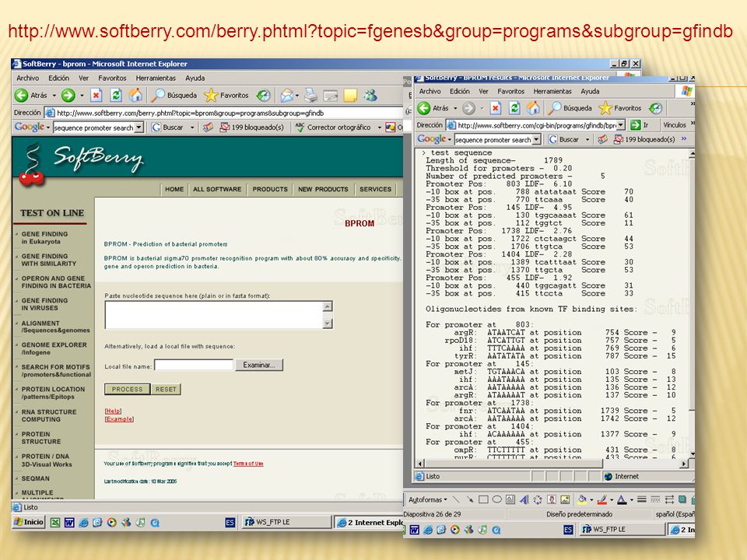Click the 2 Internet Expl taskbar button
Viewport: 747px width, 560px height.
(370, 523)
